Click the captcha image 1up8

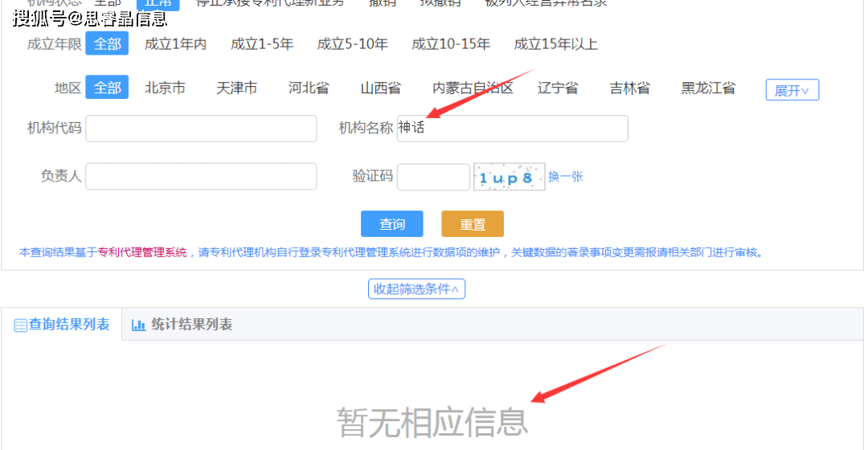(508, 178)
